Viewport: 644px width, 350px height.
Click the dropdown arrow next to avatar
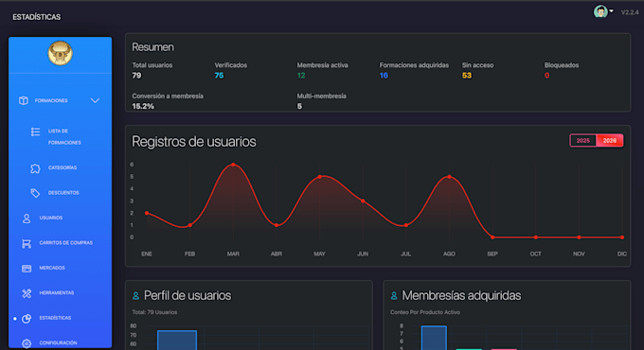[x=612, y=11]
